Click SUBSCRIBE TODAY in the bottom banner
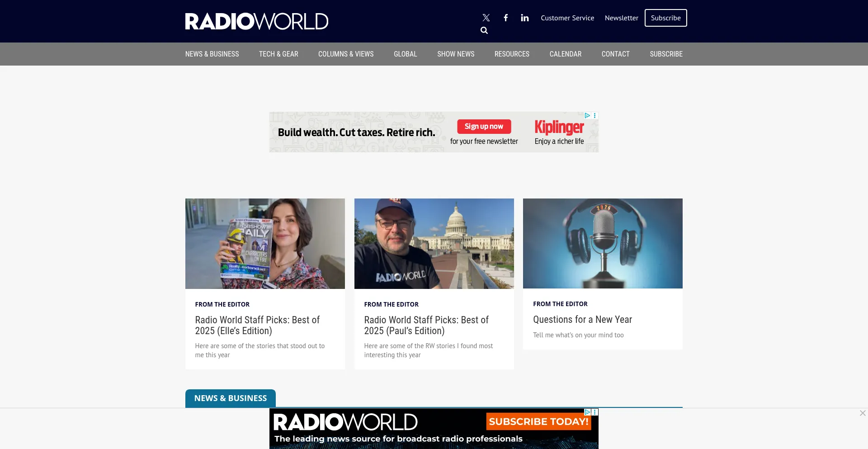 click(538, 421)
